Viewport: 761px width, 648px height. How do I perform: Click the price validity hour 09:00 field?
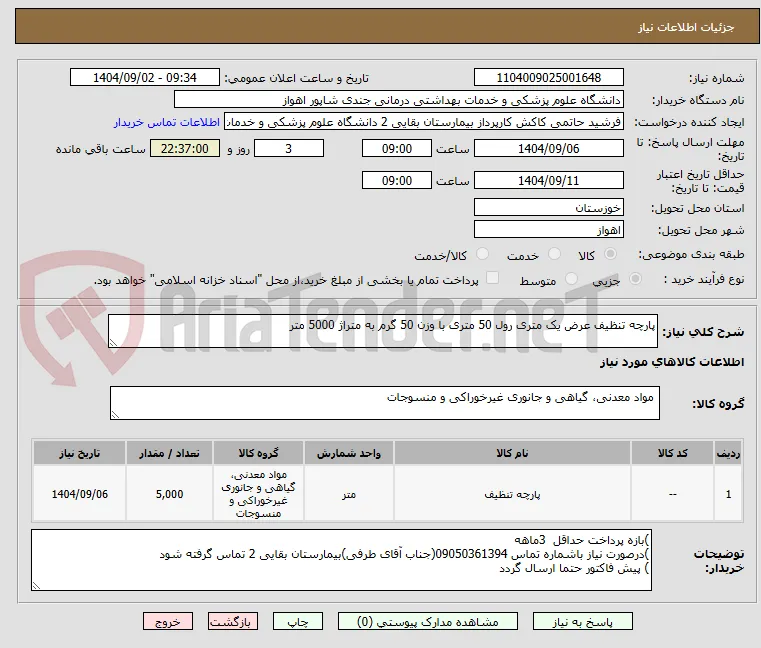[397, 181]
